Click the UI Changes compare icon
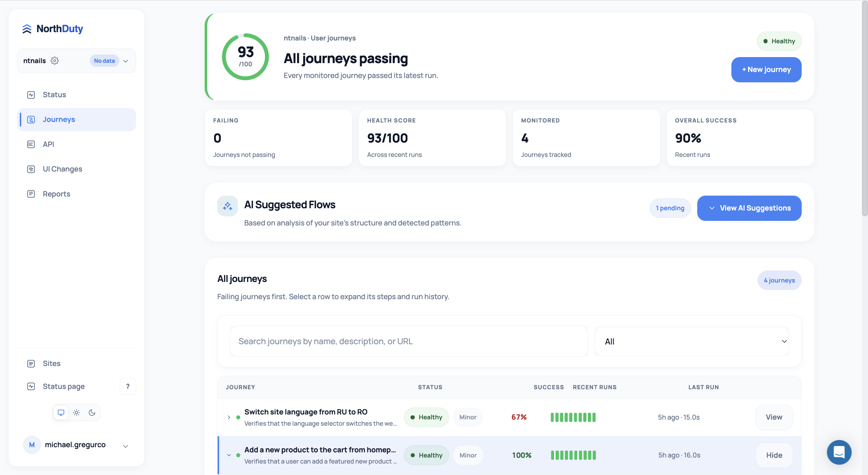 point(31,169)
